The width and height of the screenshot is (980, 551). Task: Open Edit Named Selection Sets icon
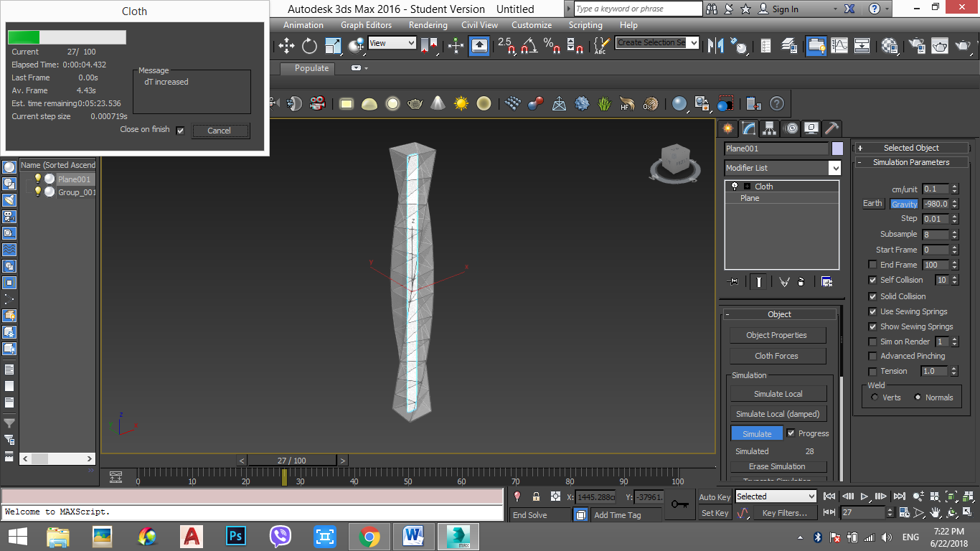click(600, 46)
